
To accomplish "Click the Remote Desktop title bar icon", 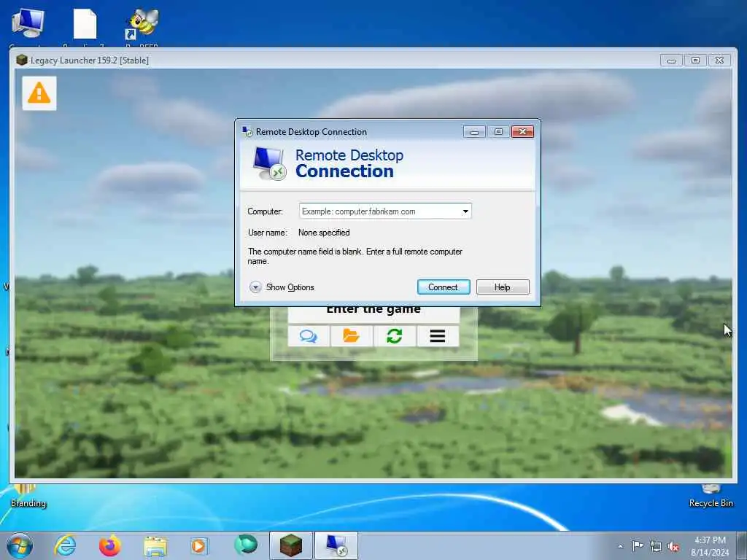I will click(x=247, y=131).
